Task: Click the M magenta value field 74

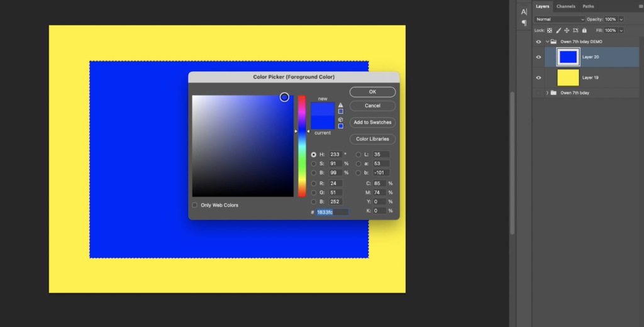Action: pos(379,192)
